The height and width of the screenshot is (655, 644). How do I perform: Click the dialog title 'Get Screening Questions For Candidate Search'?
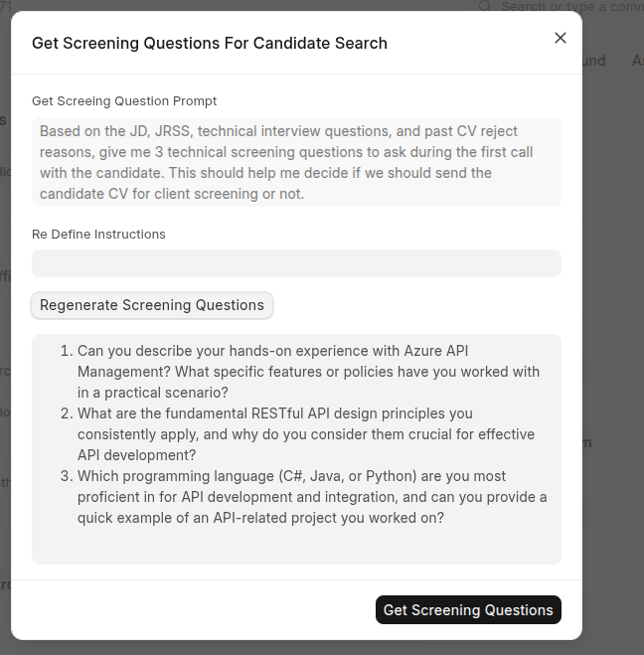tap(210, 43)
